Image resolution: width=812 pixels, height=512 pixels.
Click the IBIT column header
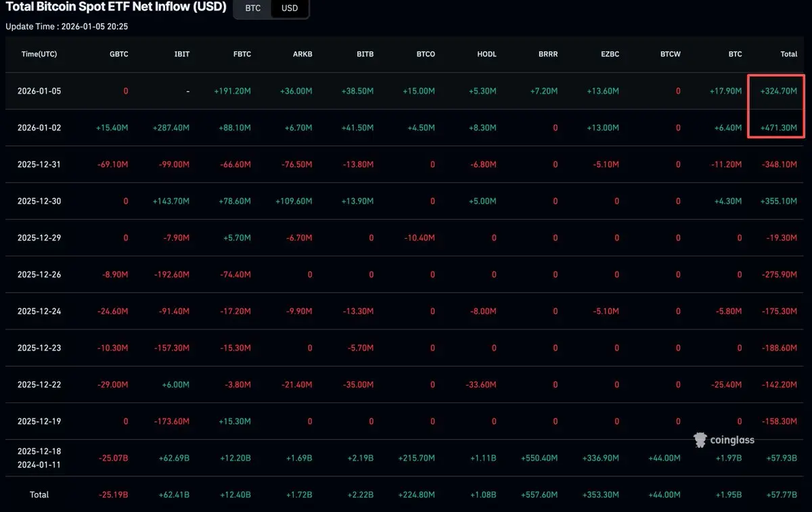pyautogui.click(x=181, y=54)
